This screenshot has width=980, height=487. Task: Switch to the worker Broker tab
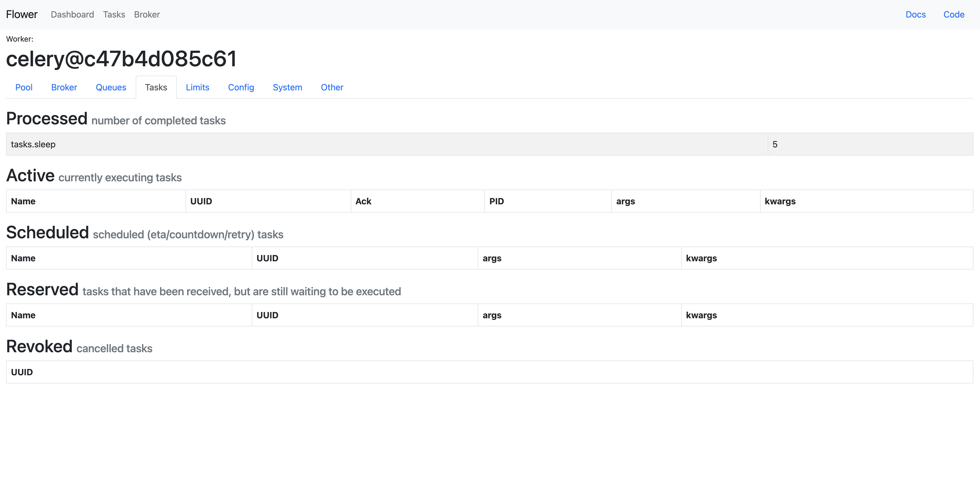tap(64, 87)
